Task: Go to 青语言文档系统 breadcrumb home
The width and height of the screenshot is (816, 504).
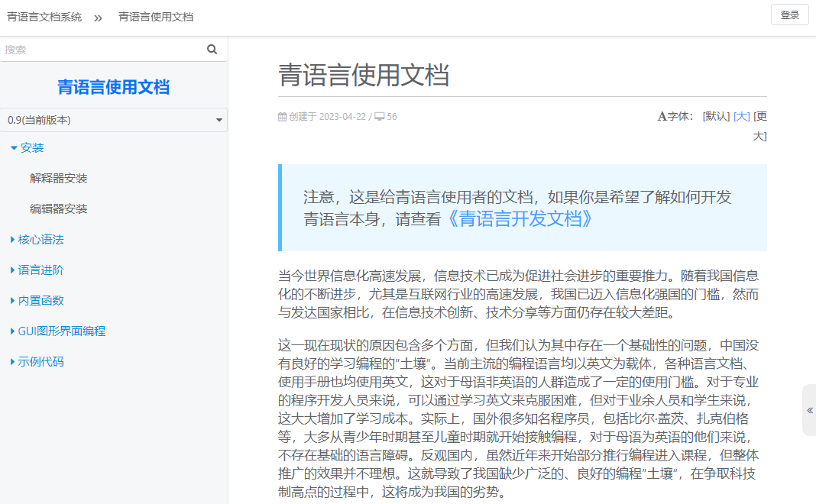Action: (44, 17)
